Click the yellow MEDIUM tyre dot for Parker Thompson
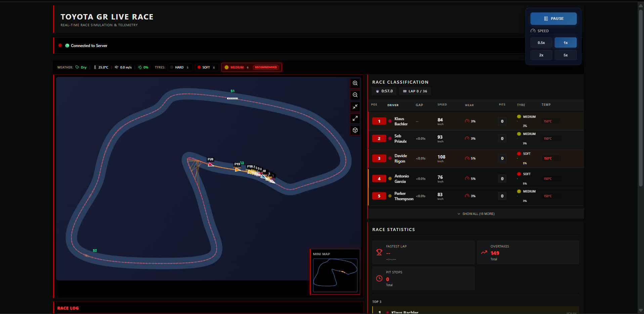This screenshot has height=314, width=644. [x=519, y=191]
